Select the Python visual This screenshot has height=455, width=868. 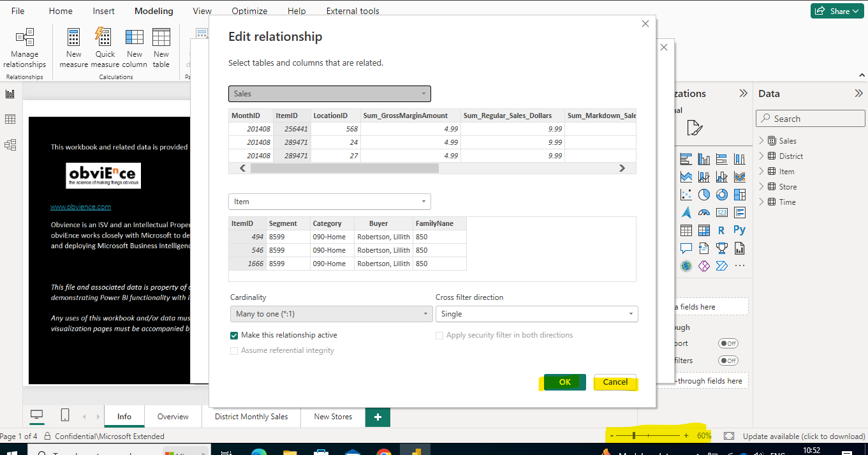740,230
